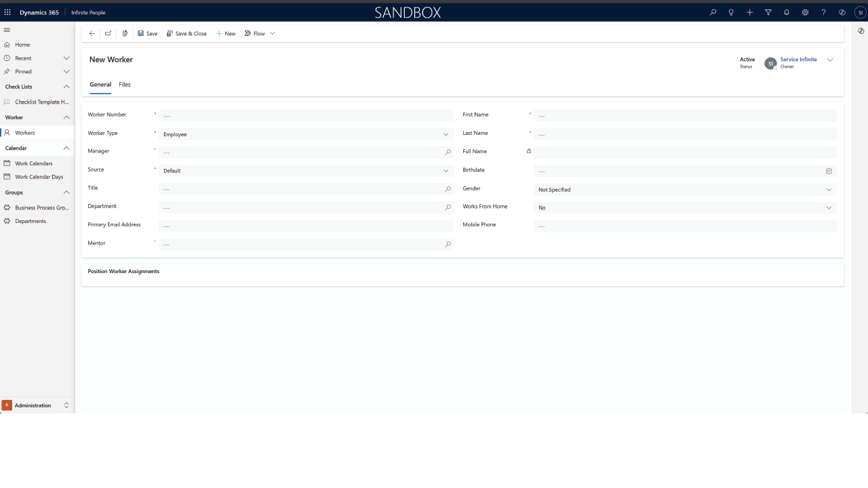Image resolution: width=868 pixels, height=488 pixels.
Task: Switch to the General tab
Action: tap(100, 85)
